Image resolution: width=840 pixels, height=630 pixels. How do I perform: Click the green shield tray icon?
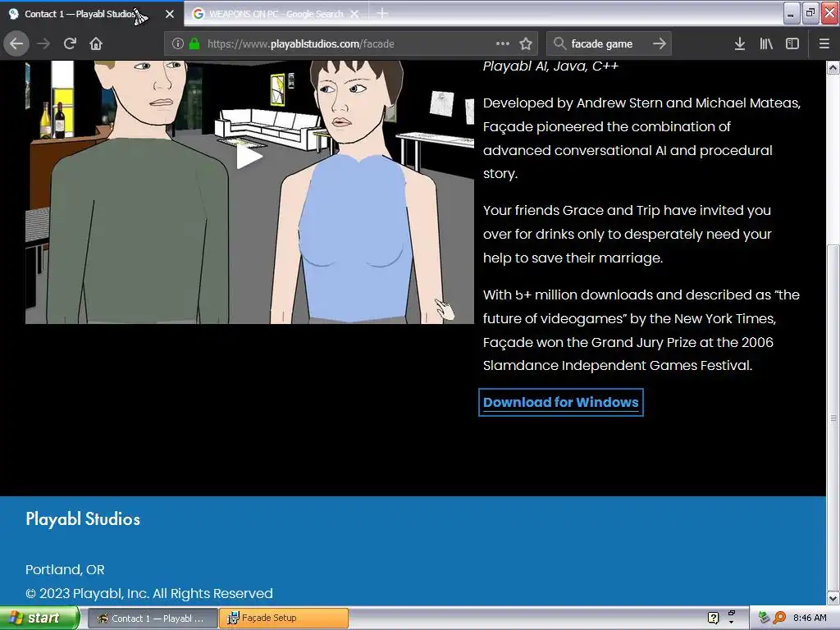(764, 618)
